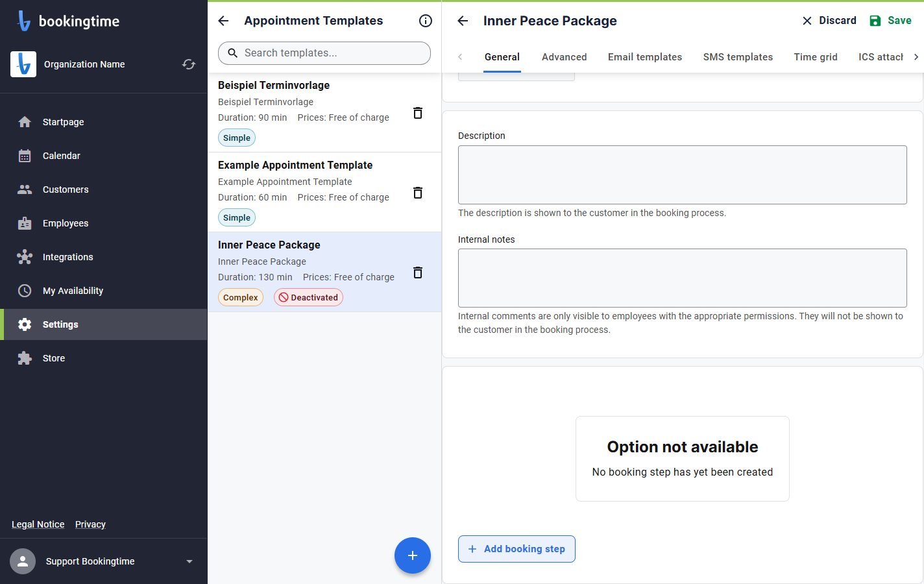Switch to the Advanced tab
This screenshot has height=584, width=924.
point(565,57)
